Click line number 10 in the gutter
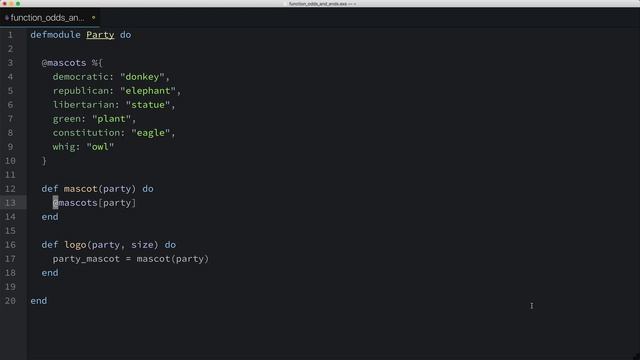Screen dimensions: 640x360 [10, 161]
